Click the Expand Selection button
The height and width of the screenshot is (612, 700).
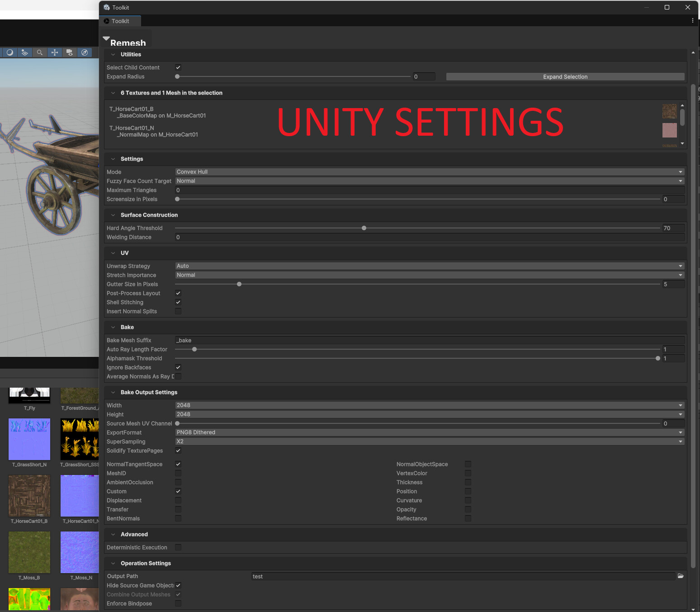[x=565, y=77]
